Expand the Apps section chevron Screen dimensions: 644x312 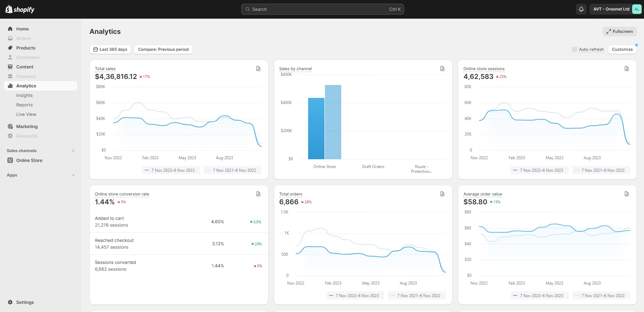pyautogui.click(x=73, y=175)
